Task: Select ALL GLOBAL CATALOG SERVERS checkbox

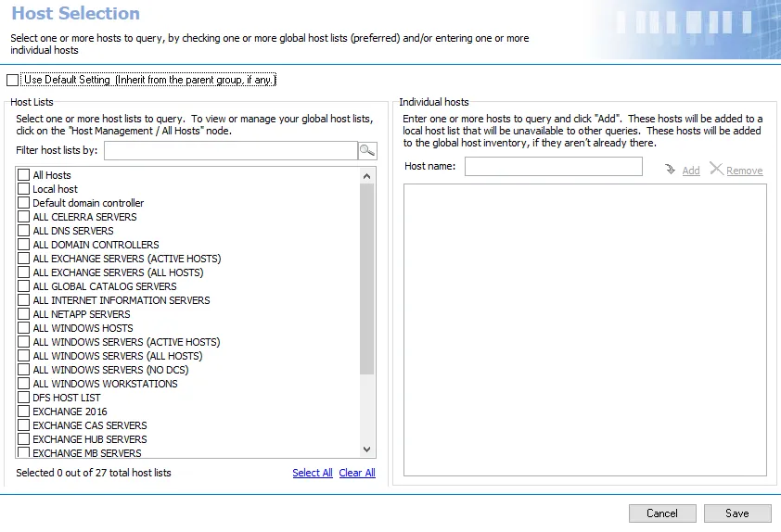Action: (23, 286)
